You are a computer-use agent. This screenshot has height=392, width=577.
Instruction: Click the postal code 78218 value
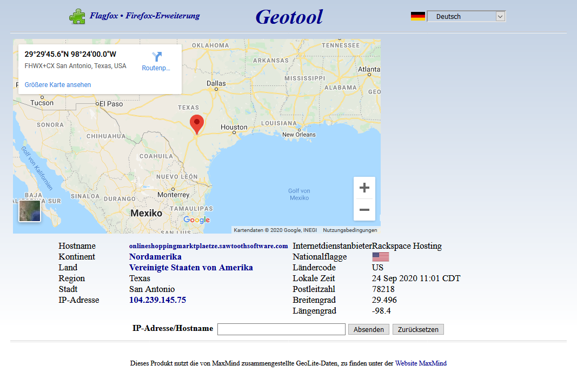pos(383,289)
